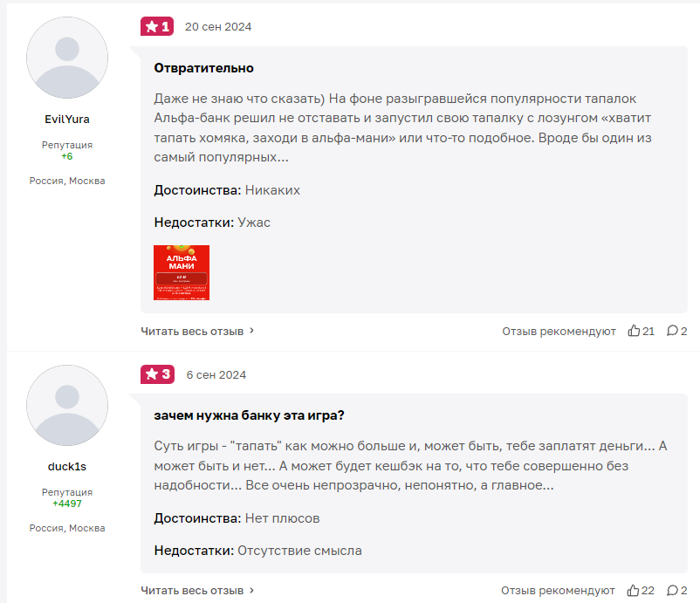Expand "Читать весь отзыв" under EvilYura's review
Viewport: 700px width, 603px height.
coord(198,331)
